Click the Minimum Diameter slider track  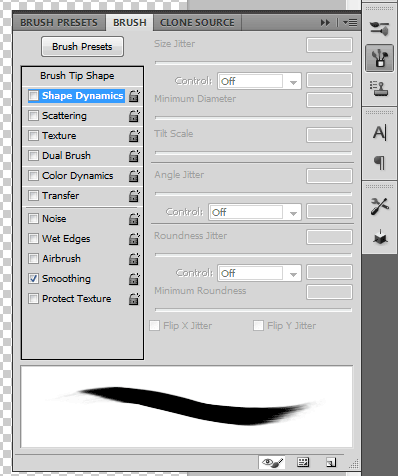point(253,118)
